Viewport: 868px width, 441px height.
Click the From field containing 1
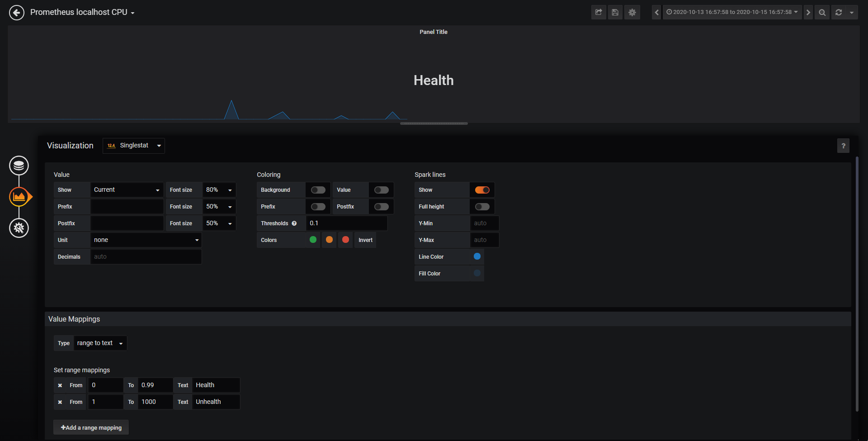tap(106, 402)
